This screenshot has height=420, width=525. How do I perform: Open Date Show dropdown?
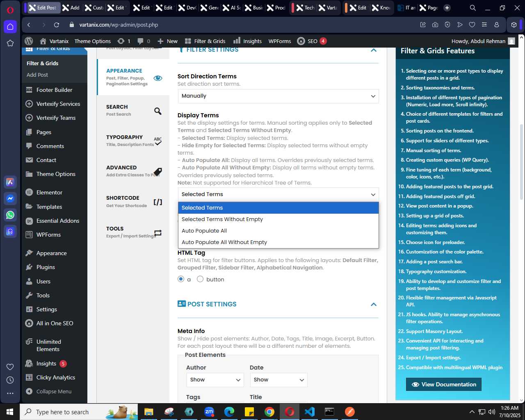(278, 380)
